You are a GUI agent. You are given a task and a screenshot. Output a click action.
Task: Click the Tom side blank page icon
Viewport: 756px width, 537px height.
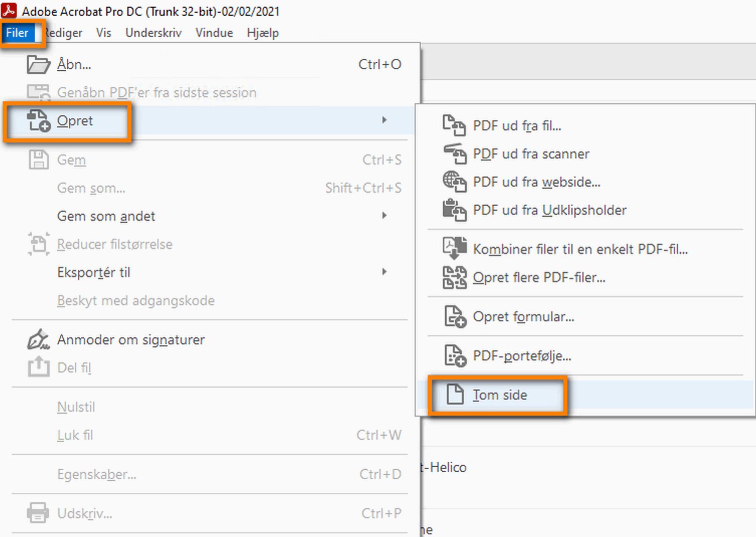455,394
